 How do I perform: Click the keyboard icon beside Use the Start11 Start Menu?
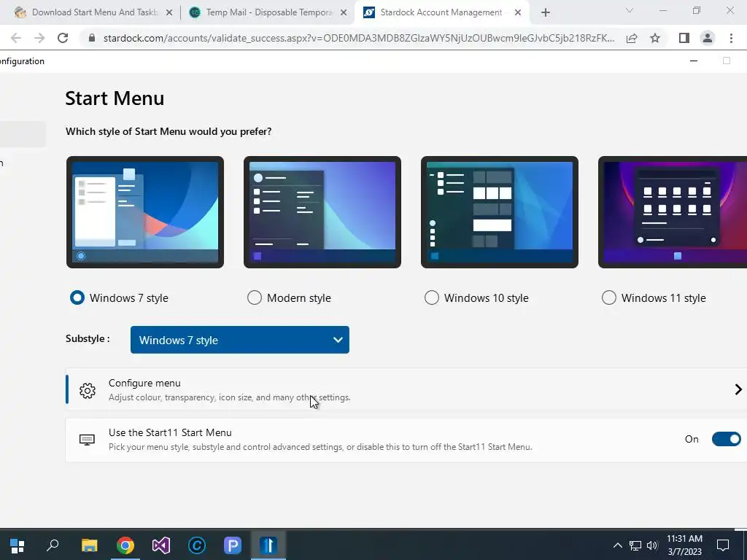[x=87, y=440]
